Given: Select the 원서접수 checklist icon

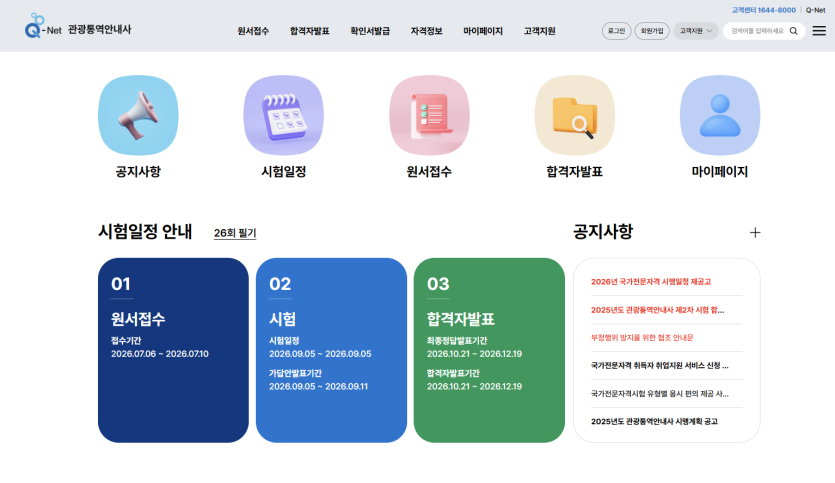Looking at the screenshot, I should (x=429, y=115).
